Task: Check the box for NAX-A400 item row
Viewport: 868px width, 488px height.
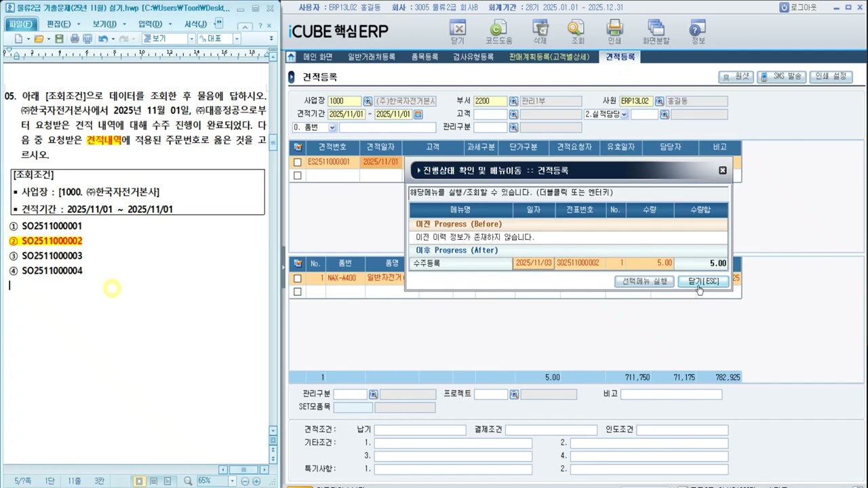Action: 297,279
